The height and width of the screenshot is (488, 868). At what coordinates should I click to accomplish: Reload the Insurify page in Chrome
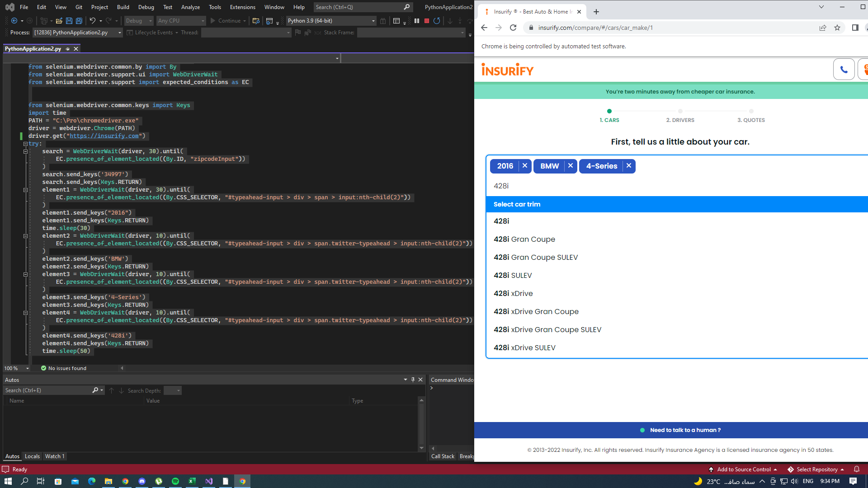pyautogui.click(x=513, y=28)
